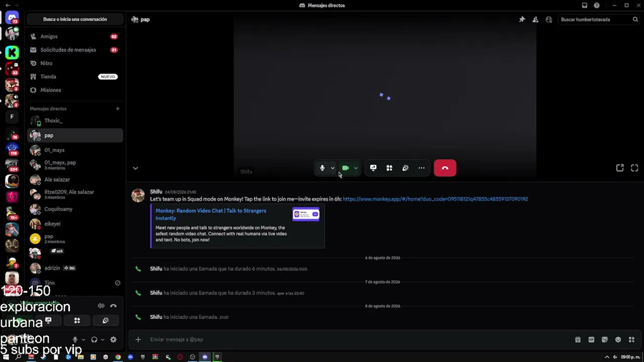Open the Ale salazar direct message
This screenshot has width=644, height=362.
(75, 179)
